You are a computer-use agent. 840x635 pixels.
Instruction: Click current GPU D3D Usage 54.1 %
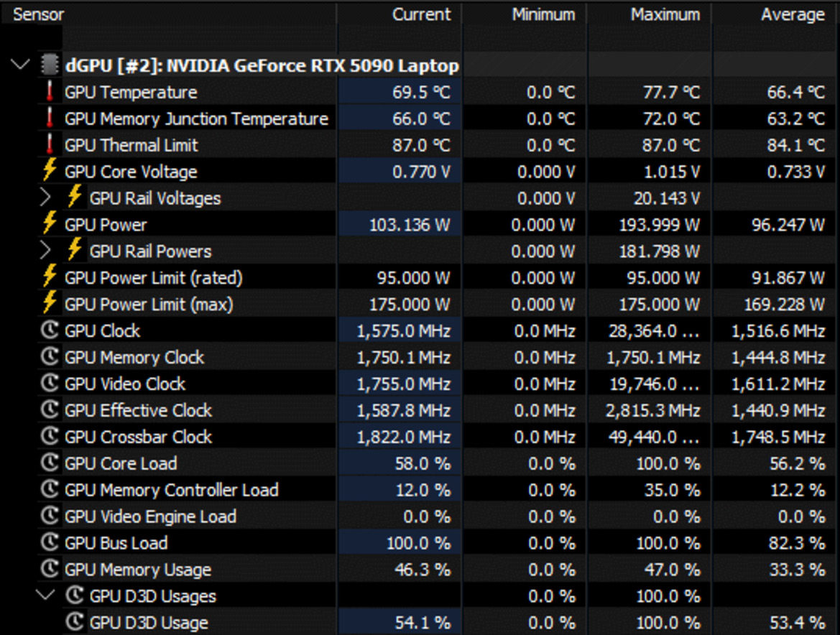coord(423,623)
